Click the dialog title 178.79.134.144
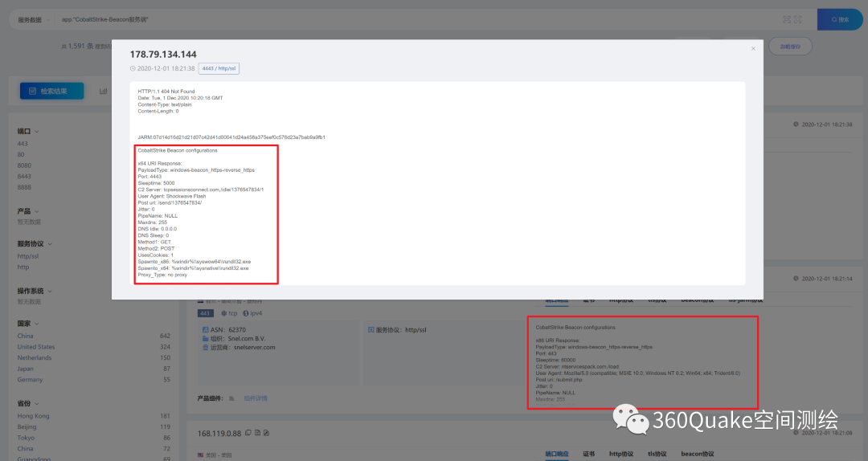The height and width of the screenshot is (461, 868). point(162,55)
